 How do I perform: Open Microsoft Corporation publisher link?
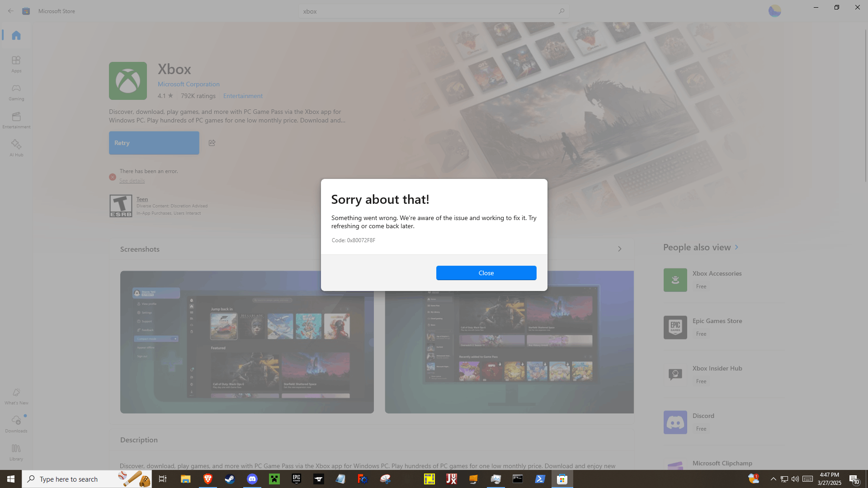189,84
